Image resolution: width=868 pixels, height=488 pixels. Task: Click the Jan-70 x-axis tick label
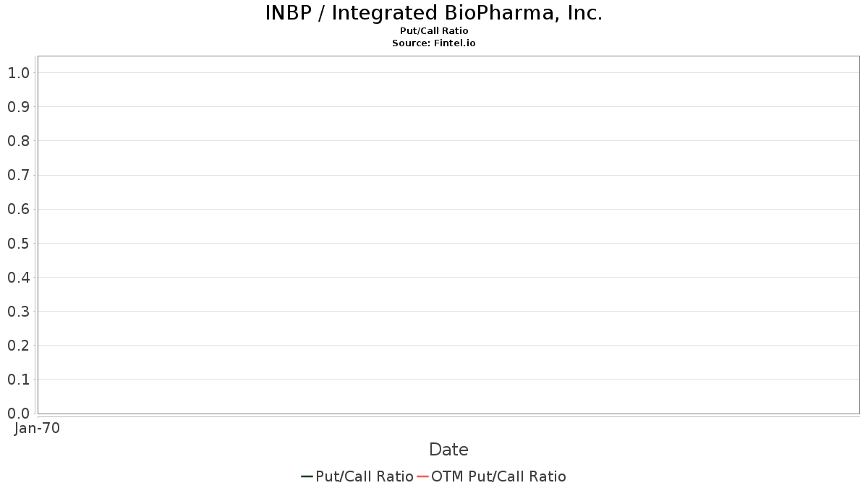[37, 428]
